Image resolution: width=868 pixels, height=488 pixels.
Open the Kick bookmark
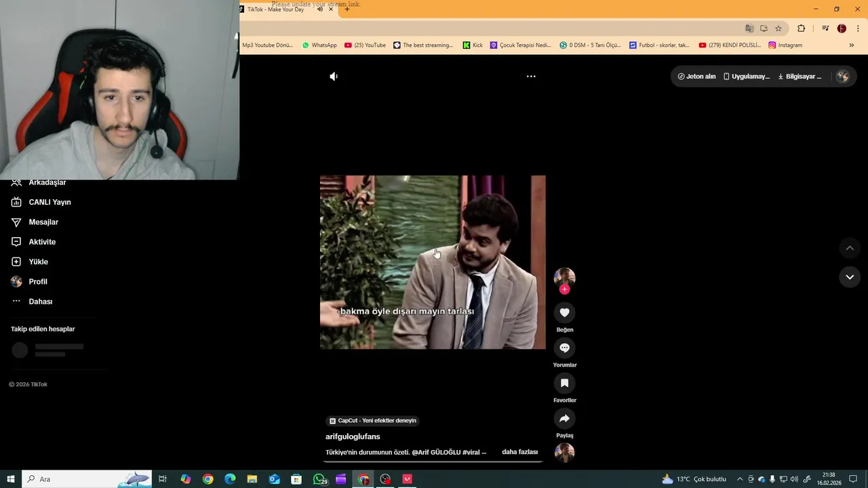473,45
